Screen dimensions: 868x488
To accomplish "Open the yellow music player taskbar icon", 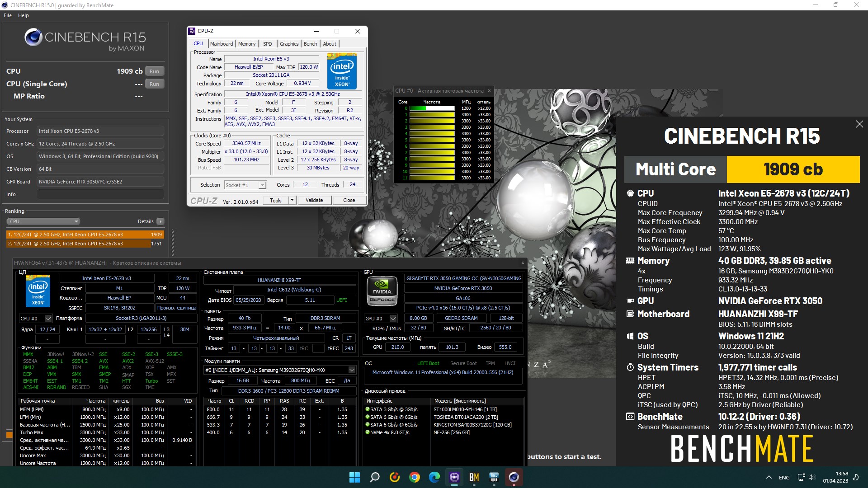I will point(395,477).
